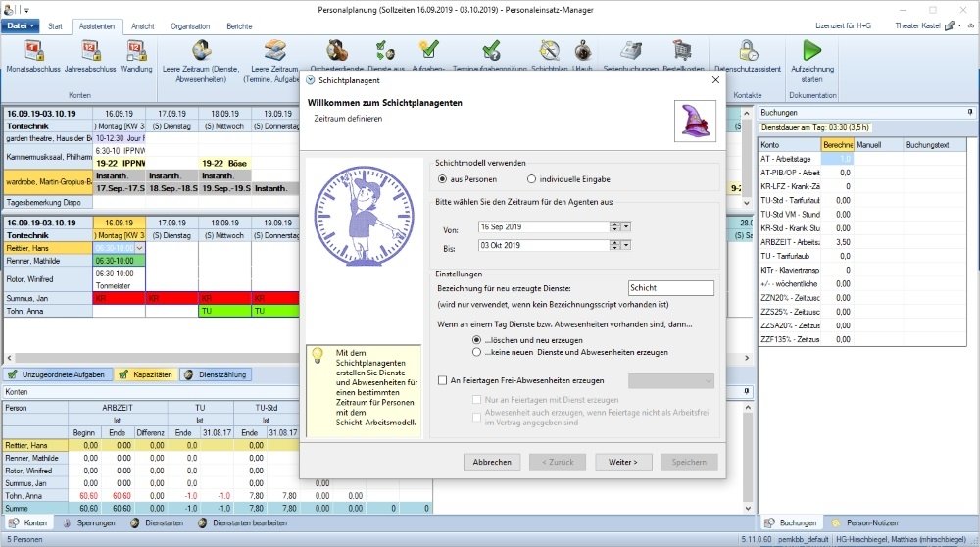This screenshot has width=980, height=547.
Task: Switch to the Start ribbon tab
Action: click(x=55, y=26)
